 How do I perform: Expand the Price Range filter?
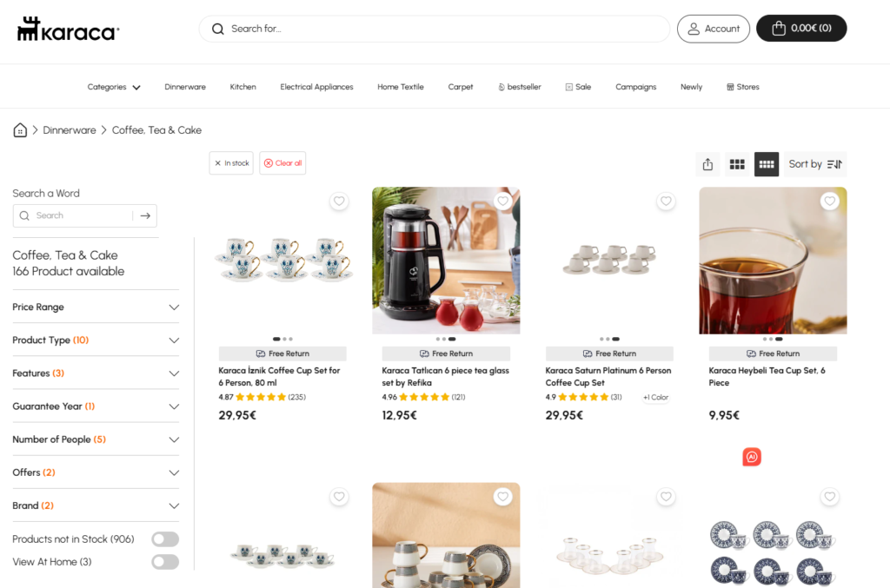tap(96, 307)
